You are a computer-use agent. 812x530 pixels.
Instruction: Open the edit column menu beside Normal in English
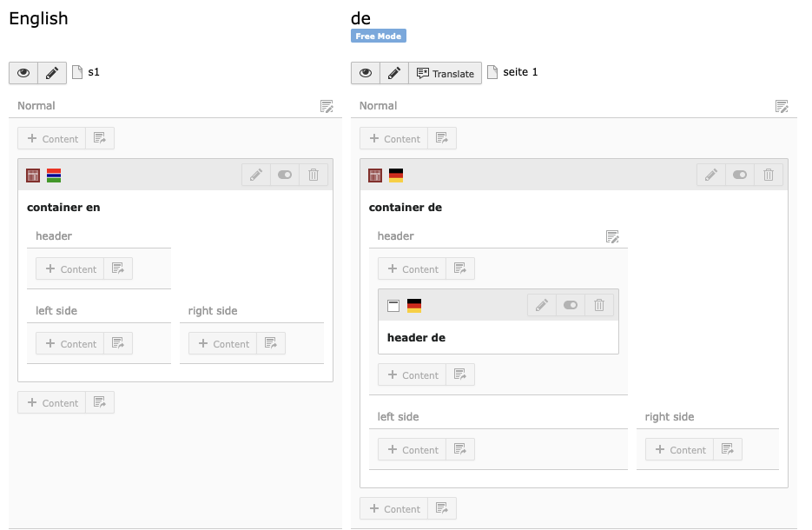tap(327, 106)
